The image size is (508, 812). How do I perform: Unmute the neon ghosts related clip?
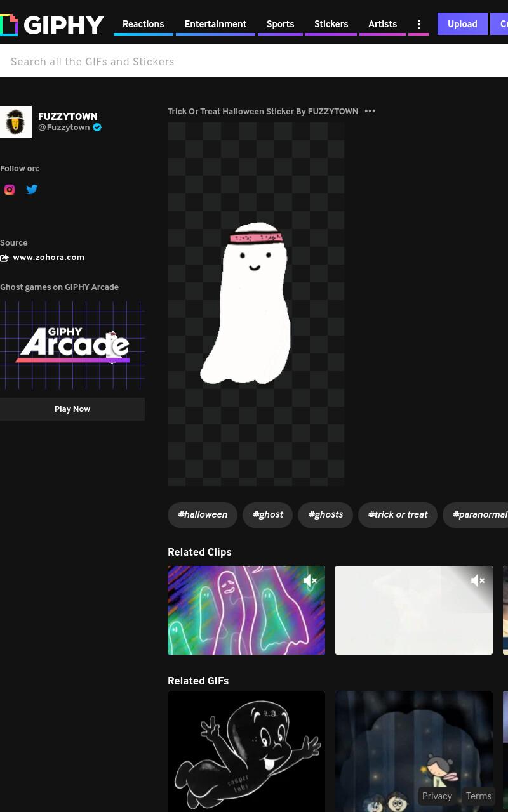310,580
